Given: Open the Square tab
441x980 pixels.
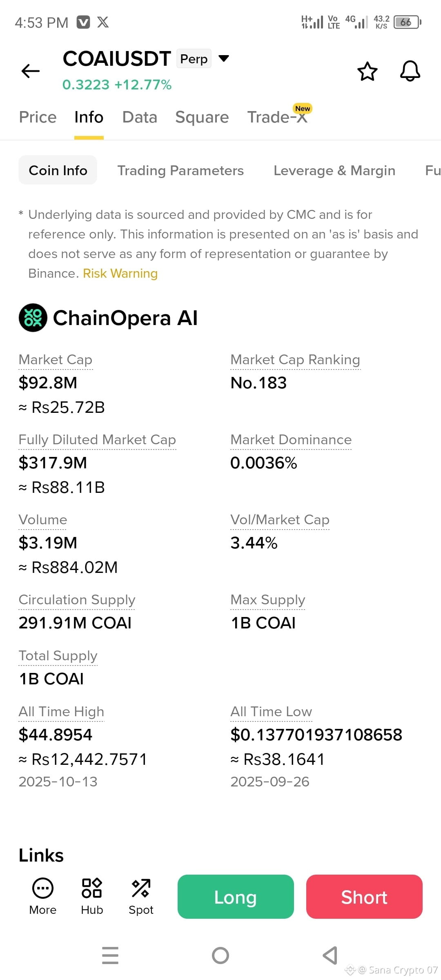Looking at the screenshot, I should (x=202, y=117).
